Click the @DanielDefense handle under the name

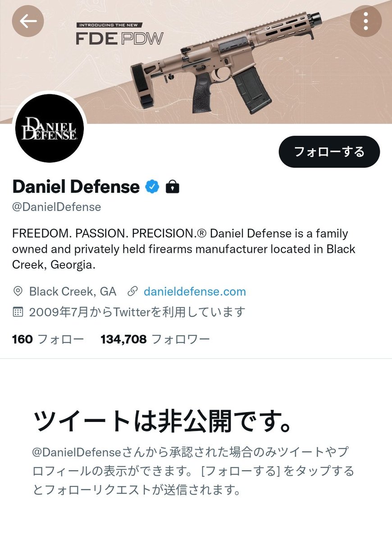click(x=57, y=207)
